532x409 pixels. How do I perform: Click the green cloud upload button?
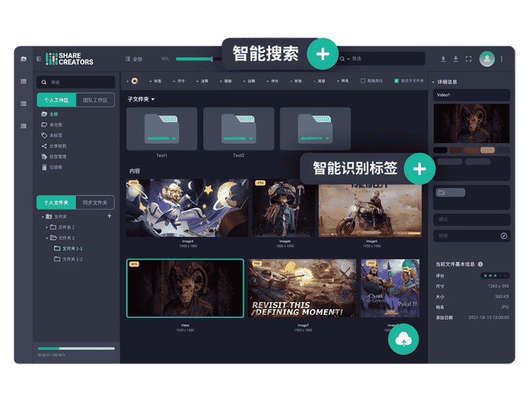tap(403, 340)
